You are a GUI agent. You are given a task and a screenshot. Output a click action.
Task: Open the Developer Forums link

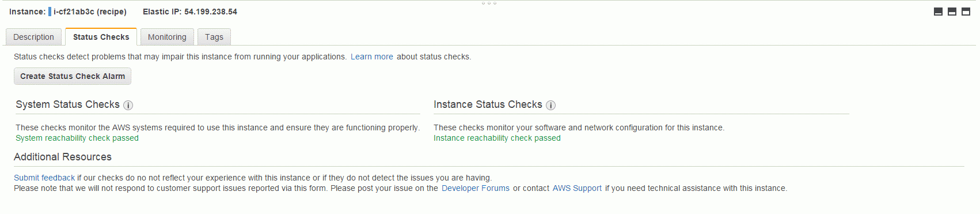click(x=476, y=188)
